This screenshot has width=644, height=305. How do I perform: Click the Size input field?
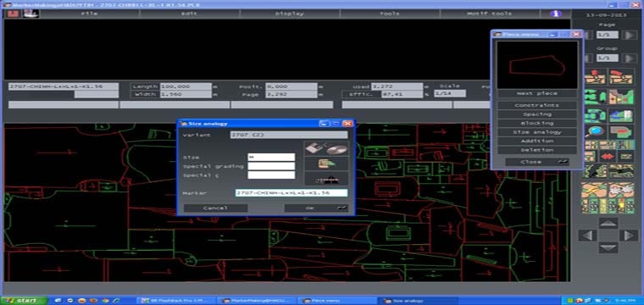[x=271, y=158]
